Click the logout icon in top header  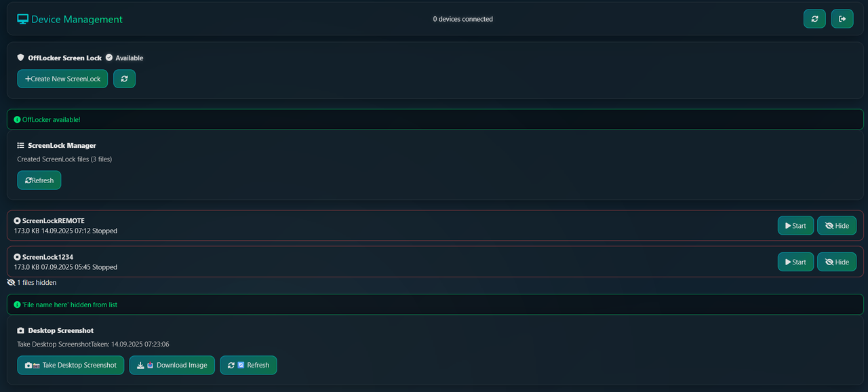842,19
